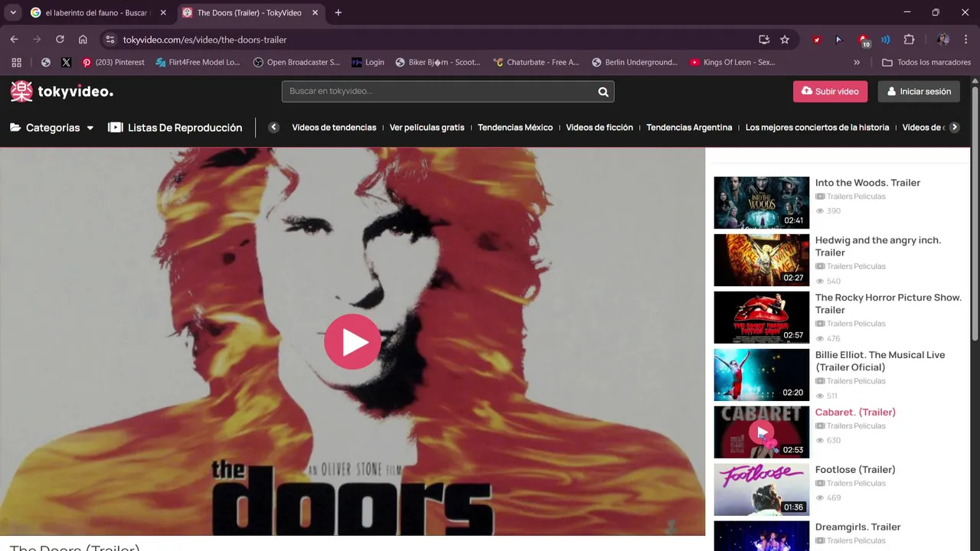Click the install app icon
This screenshot has width=980, height=551.
click(x=763, y=40)
